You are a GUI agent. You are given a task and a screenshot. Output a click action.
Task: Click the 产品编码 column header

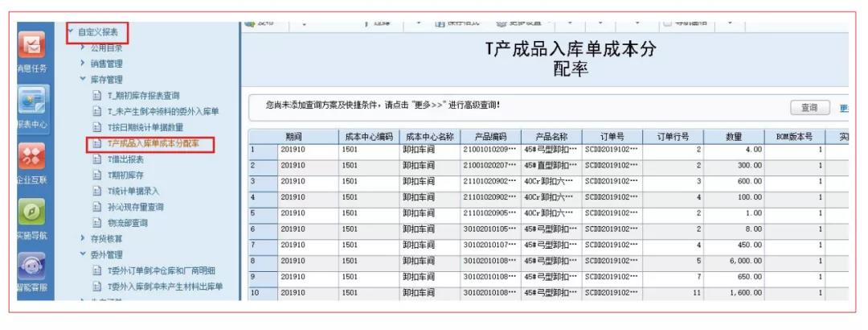pyautogui.click(x=490, y=137)
